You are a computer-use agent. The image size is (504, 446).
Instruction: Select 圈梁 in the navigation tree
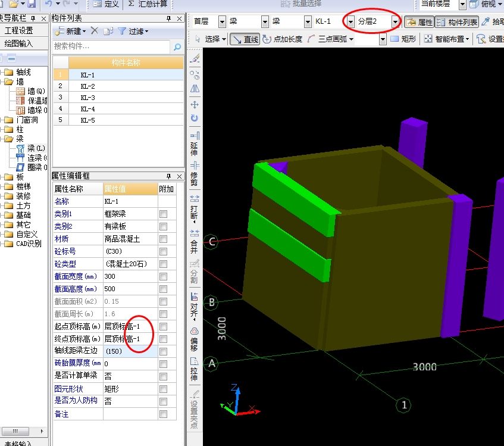coord(32,167)
